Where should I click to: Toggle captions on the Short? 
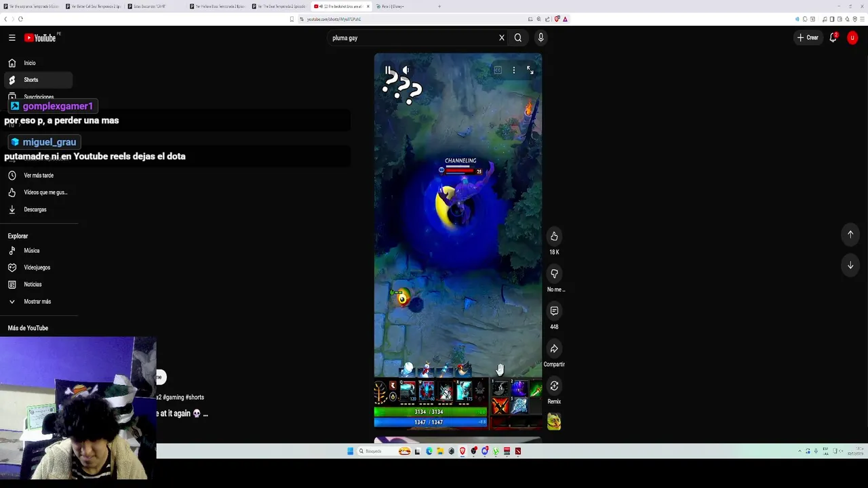(498, 70)
